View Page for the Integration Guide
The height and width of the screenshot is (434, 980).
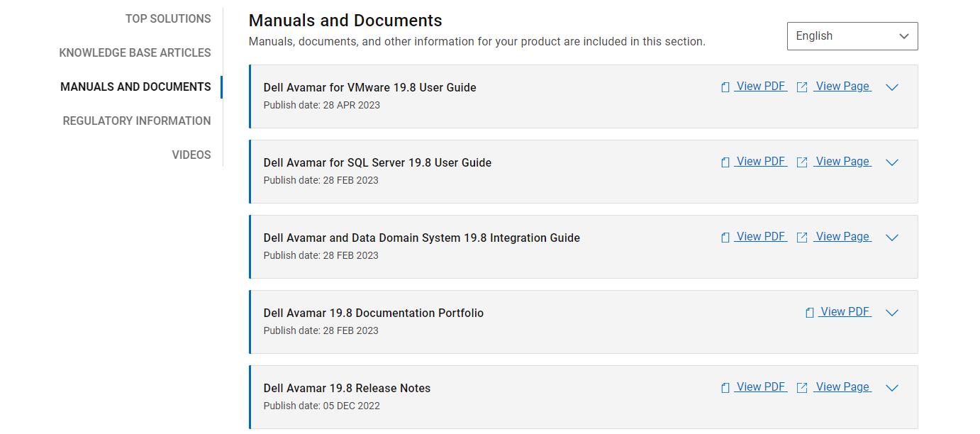tap(842, 236)
